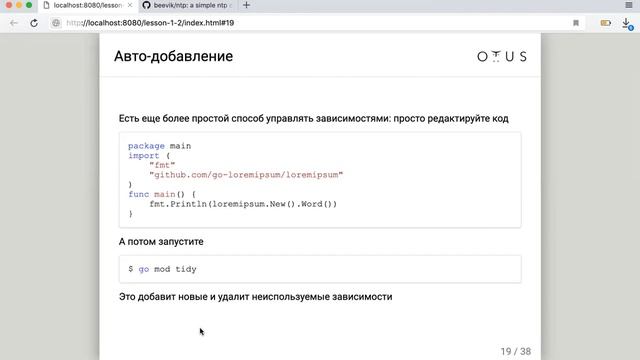Click the import string "fmt"
Screen dimensions: 640x360
[x=162, y=165]
